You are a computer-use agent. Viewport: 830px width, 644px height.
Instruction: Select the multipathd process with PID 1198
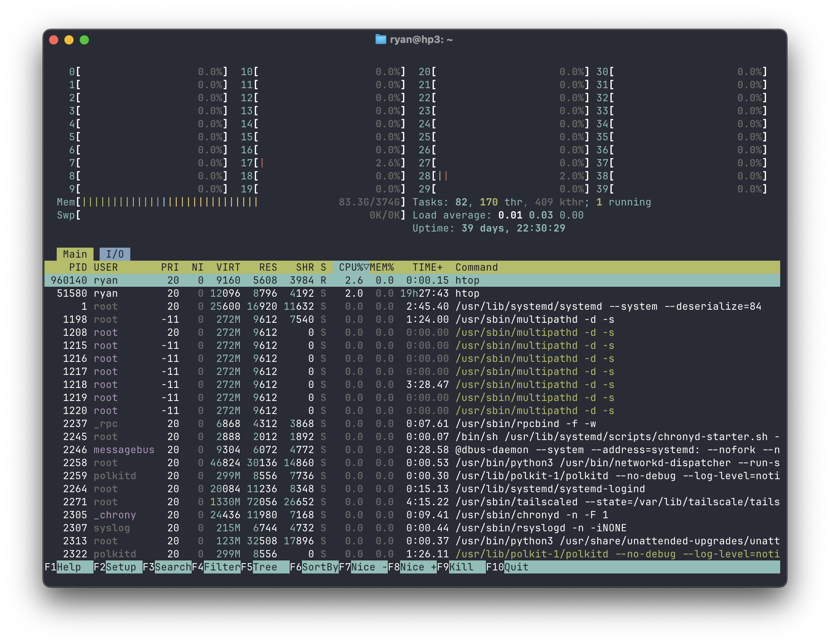[x=412, y=319]
